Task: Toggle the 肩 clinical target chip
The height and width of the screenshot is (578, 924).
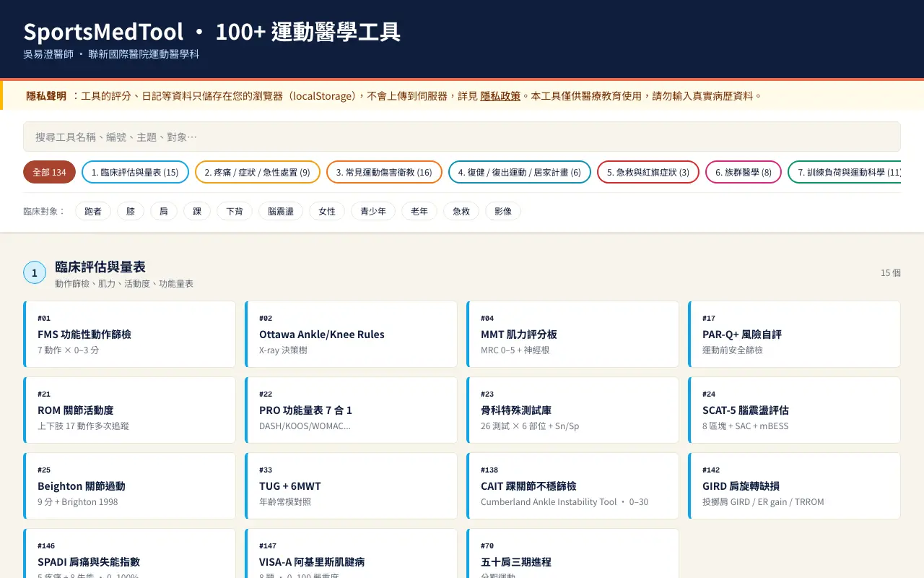Action: pos(164,211)
